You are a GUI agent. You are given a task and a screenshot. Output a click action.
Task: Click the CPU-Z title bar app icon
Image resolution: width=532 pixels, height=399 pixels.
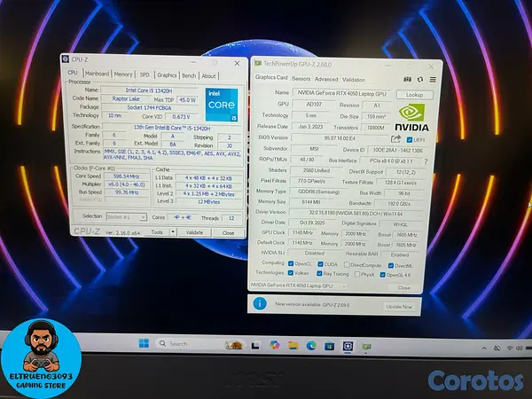[x=66, y=59]
